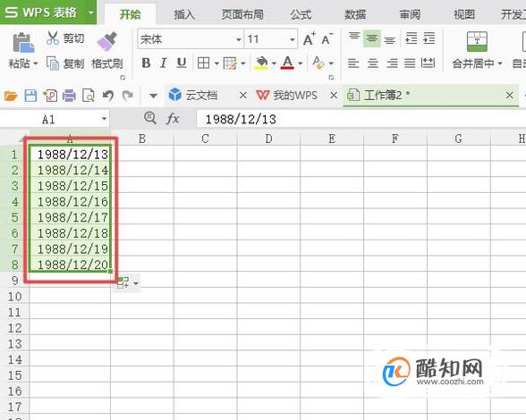Click the Save icon in quick toolbar
Viewport: 526px width, 420px height.
pos(30,96)
